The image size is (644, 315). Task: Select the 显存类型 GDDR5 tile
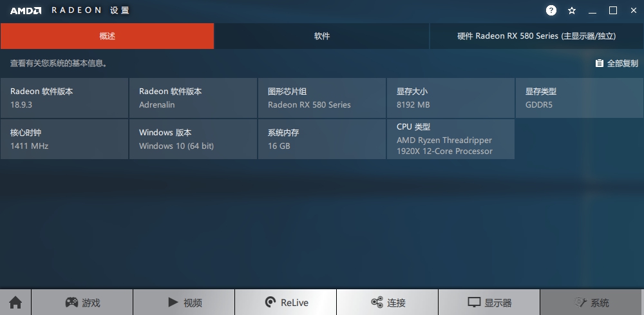(580, 98)
